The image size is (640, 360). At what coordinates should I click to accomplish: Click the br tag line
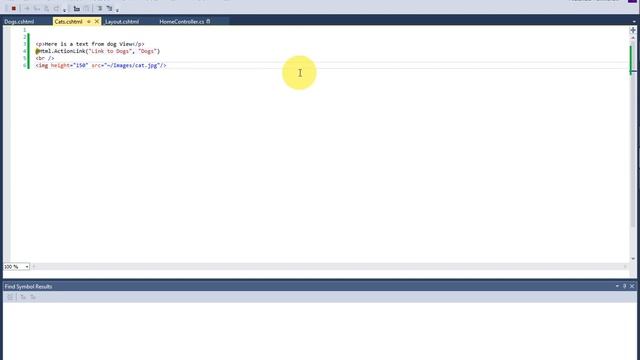point(44,58)
